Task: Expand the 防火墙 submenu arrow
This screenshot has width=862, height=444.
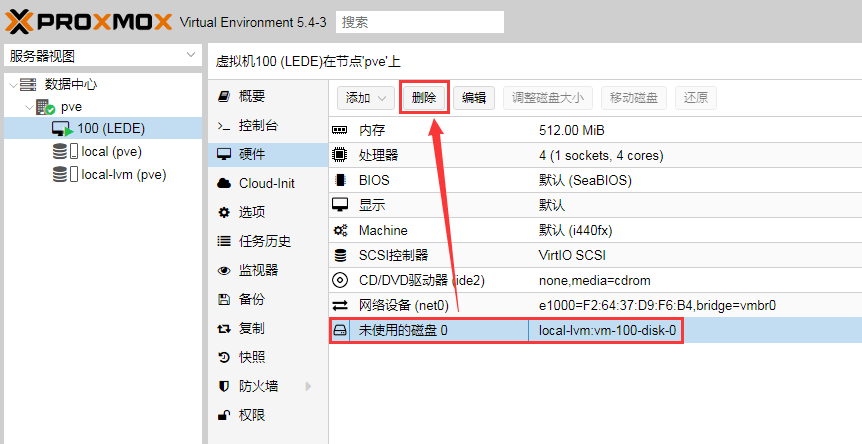Action: 308,386
